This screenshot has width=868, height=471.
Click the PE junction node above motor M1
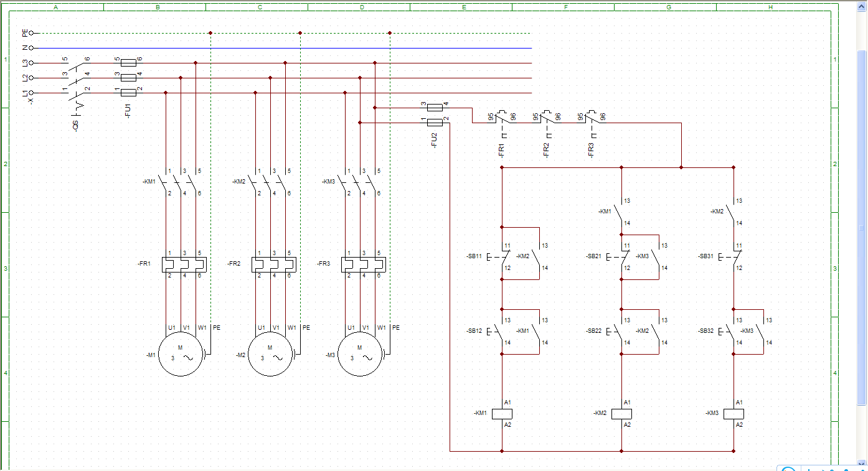pos(210,33)
